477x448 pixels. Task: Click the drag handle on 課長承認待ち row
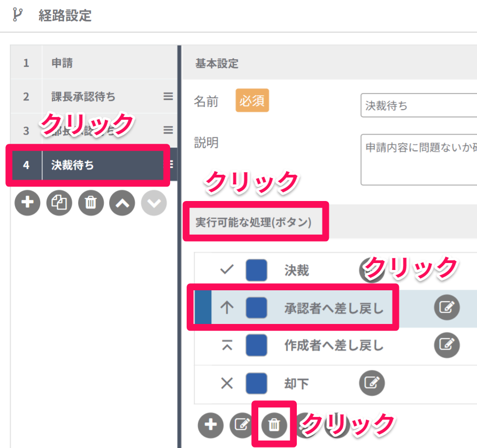168,96
